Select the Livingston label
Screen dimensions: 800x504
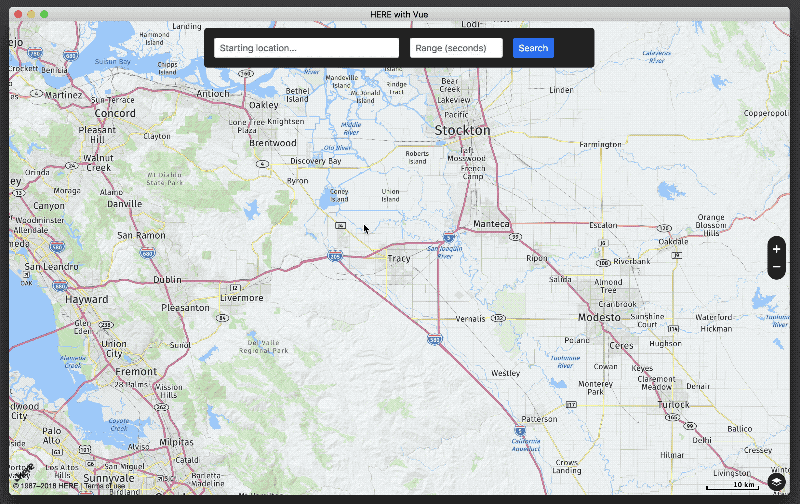point(732,473)
